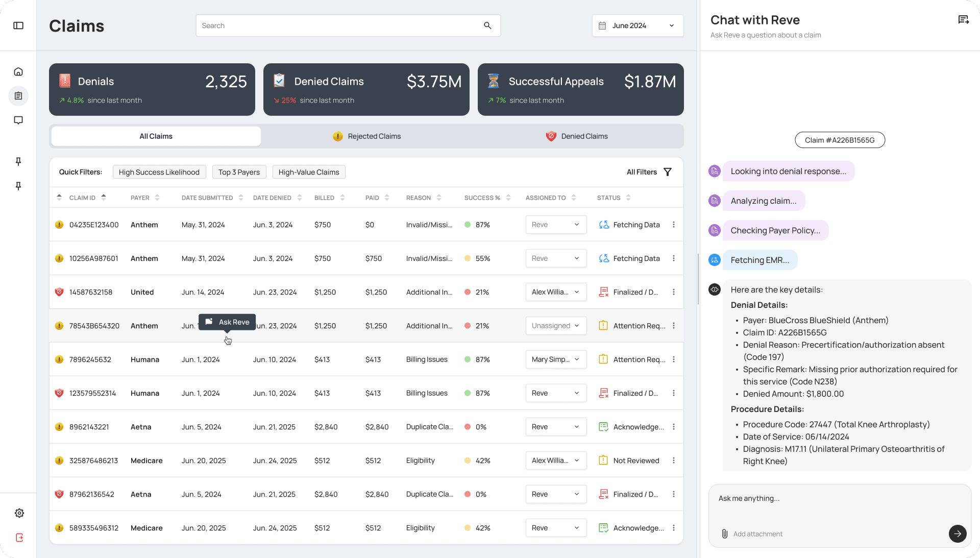Viewport: 980px width, 558px height.
Task: Open the All Filters funnel icon
Action: [x=668, y=172]
